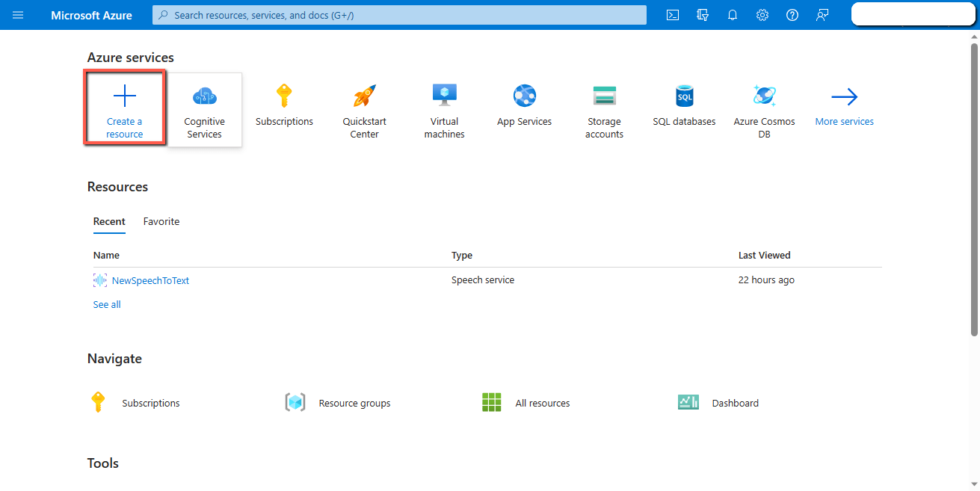The image size is (980, 491).
Task: Click the NewSpeechToText speech service icon
Action: click(100, 280)
